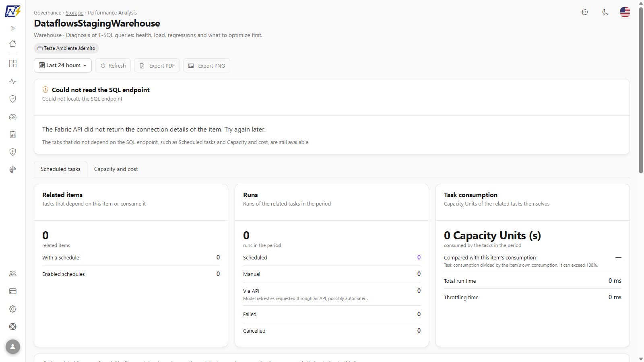The height and width of the screenshot is (362, 644).
Task: Open the shield alert icon in sidebar
Action: (x=13, y=152)
